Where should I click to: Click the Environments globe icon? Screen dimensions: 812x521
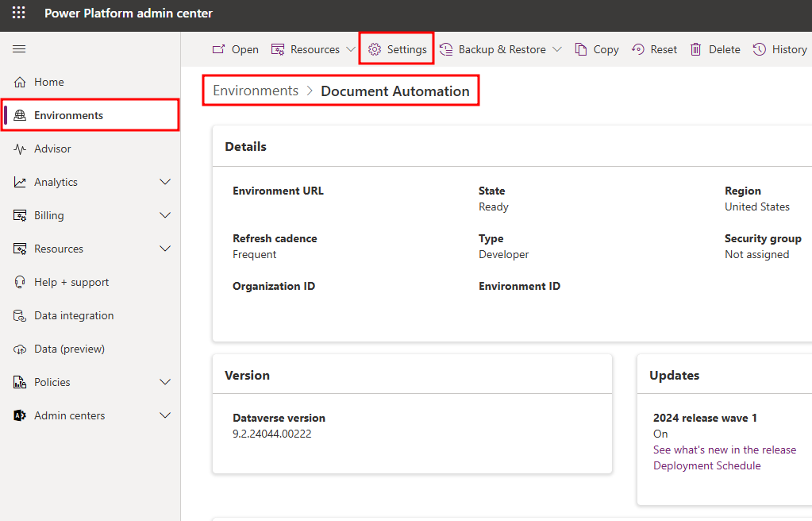click(x=20, y=115)
